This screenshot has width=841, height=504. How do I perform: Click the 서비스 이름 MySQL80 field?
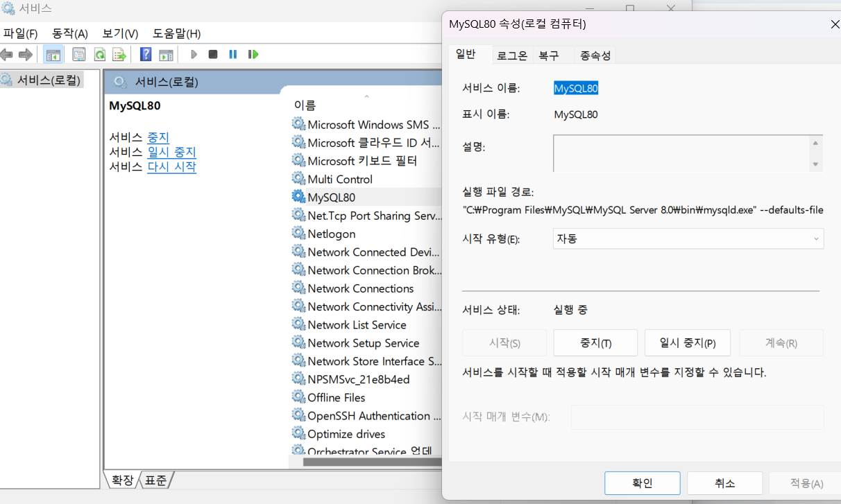coord(576,88)
